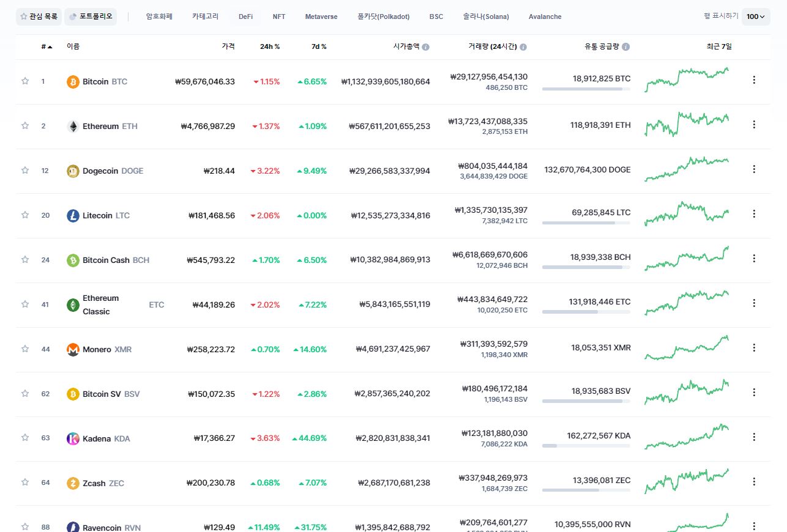Click Kadena's circulating supply progress bar
Viewport: 787px width, 532px height.
click(586, 446)
